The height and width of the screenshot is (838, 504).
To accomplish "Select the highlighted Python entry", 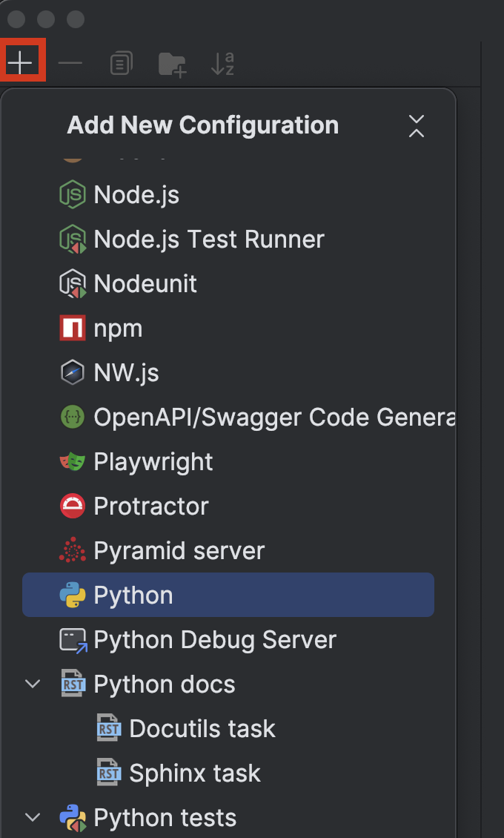I will click(228, 595).
